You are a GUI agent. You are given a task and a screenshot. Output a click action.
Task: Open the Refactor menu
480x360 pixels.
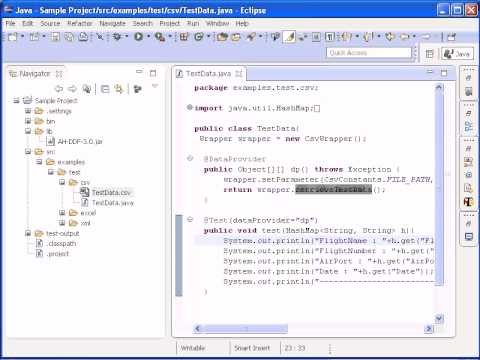point(80,23)
